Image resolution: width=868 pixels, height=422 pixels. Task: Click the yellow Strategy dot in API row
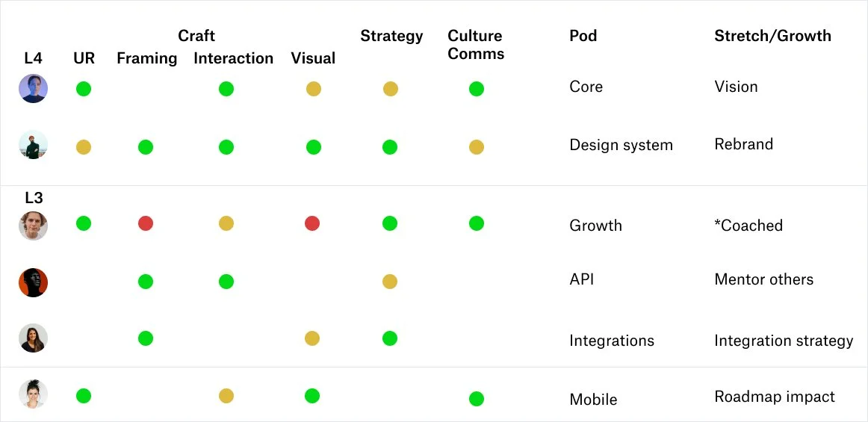390,282
